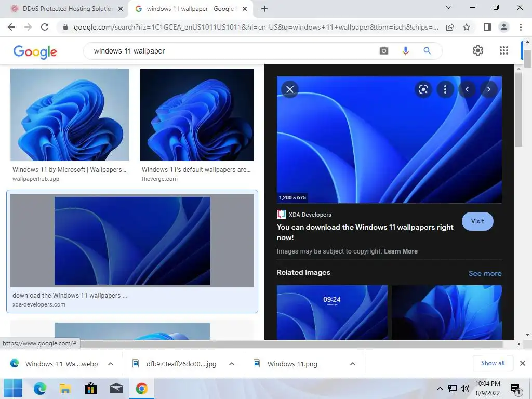Click the Visit button
This screenshot has width=532, height=399.
(x=477, y=221)
